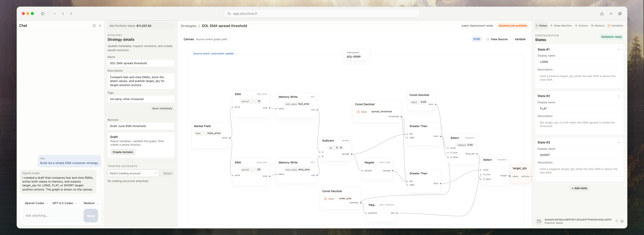
Task: Switch to the State Machine tab
Action: click(561, 26)
